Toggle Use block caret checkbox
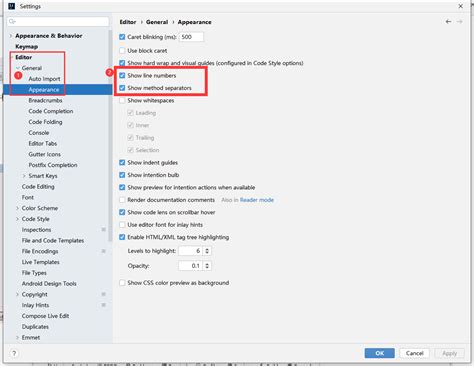 (x=122, y=51)
